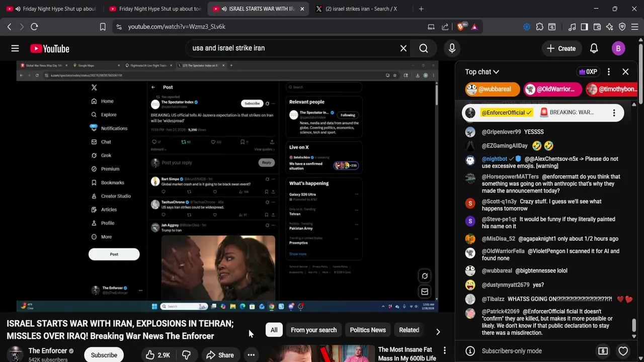644x362 pixels.
Task: Open live chat options three-dot menu
Action: (x=609, y=72)
